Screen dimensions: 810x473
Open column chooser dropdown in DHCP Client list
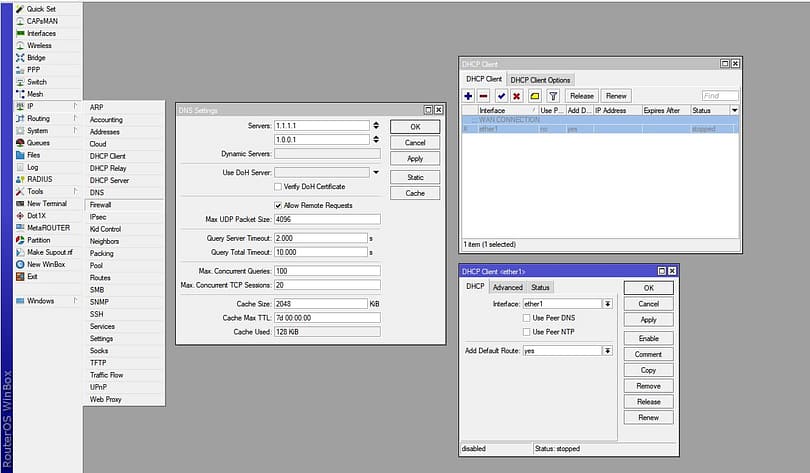pyautogui.click(x=734, y=111)
